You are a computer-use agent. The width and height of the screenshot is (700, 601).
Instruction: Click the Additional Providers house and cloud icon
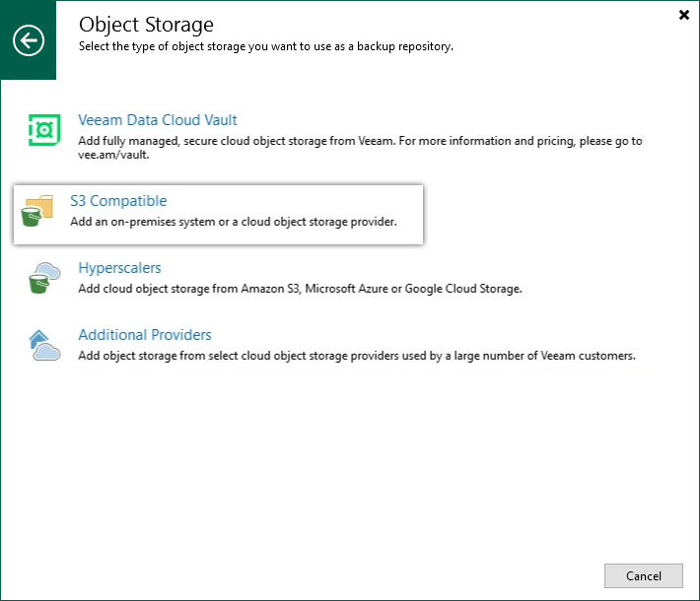44,345
